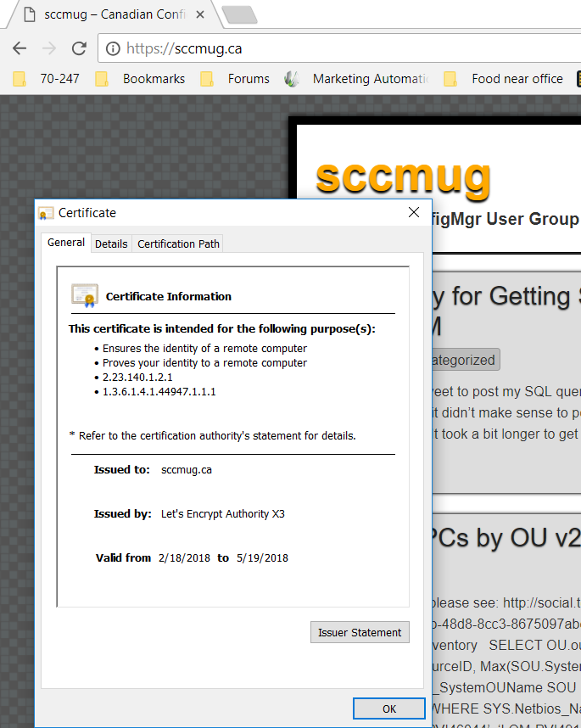Click the issued-to value sccmug.ca
The height and width of the screenshot is (728, 581).
pos(186,470)
